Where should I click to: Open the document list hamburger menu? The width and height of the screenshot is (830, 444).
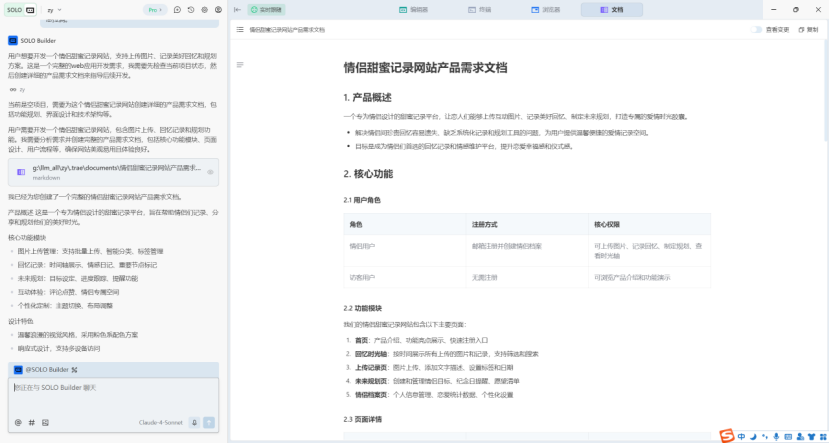coord(240,30)
